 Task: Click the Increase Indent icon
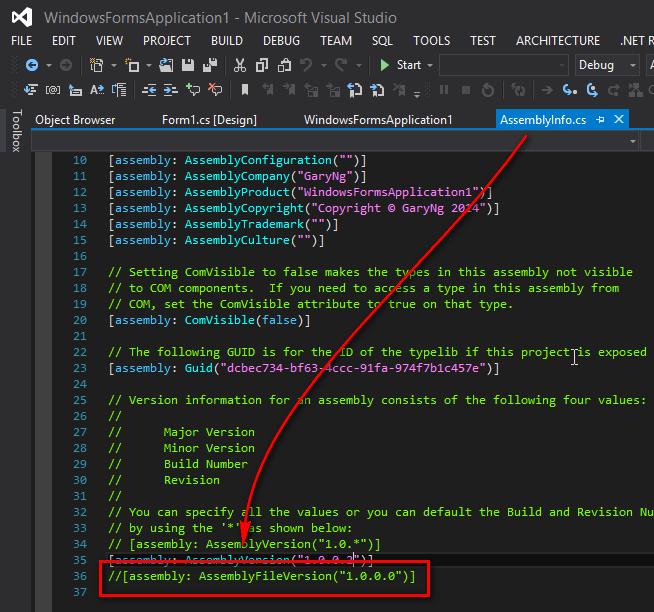click(x=170, y=90)
